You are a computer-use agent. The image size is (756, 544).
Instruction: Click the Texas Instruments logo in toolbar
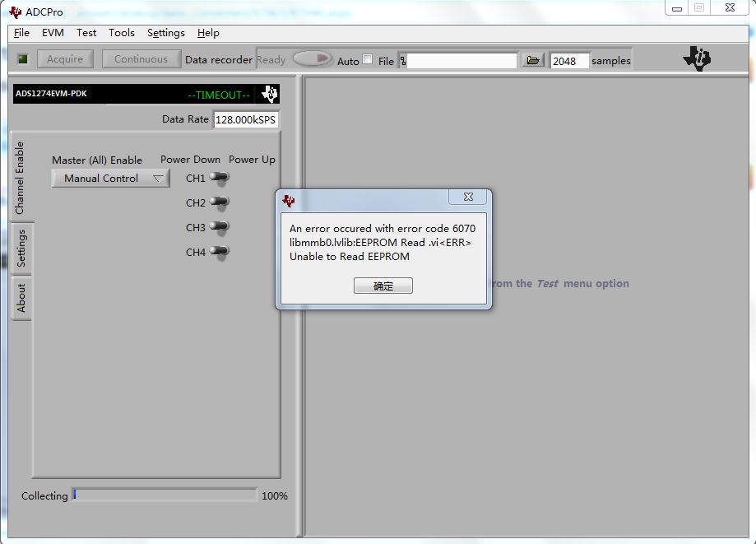tap(697, 58)
